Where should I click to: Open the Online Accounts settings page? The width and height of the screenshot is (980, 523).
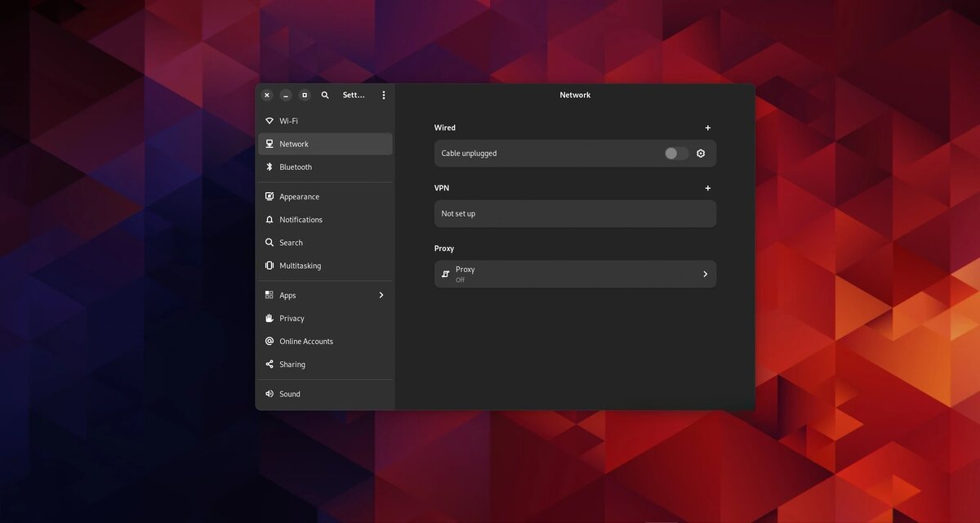pyautogui.click(x=306, y=341)
